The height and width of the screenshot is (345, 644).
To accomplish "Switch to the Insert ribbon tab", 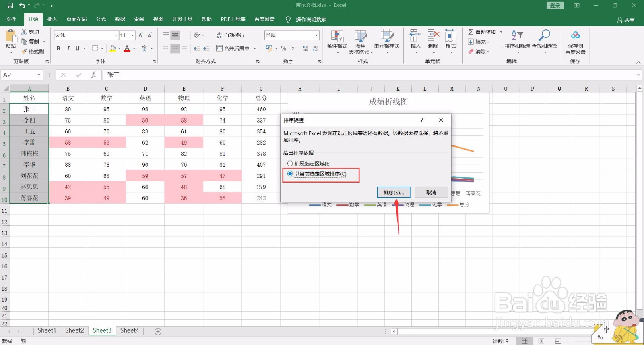I will [52, 19].
